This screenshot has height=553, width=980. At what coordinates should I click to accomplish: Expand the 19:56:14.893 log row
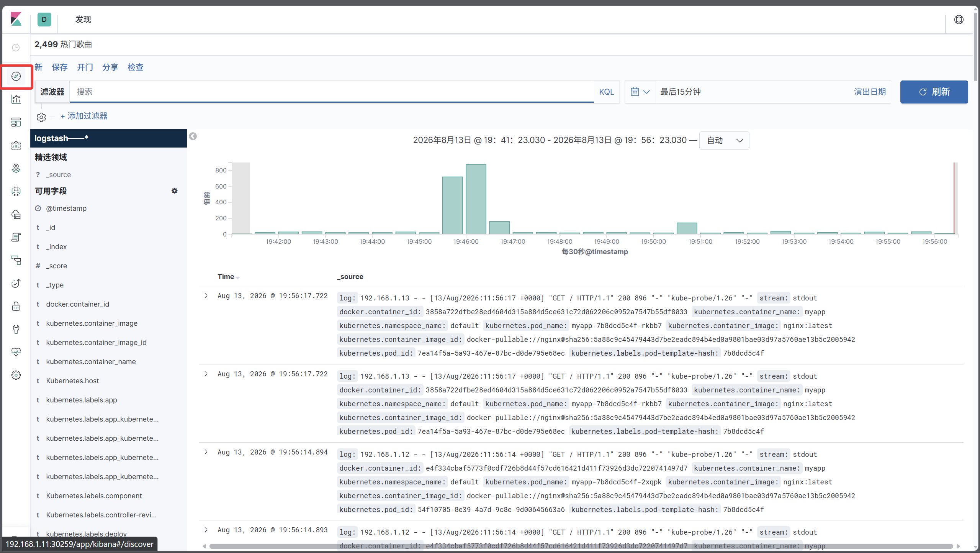[206, 530]
